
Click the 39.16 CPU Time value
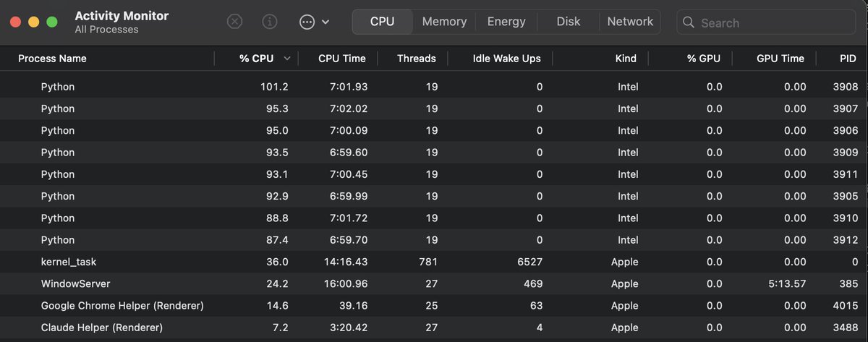[x=352, y=305]
